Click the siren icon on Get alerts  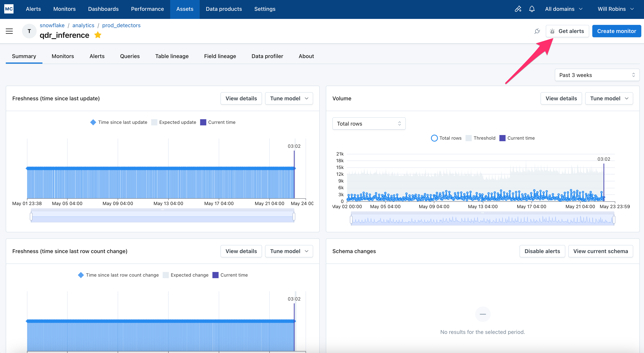pos(553,31)
